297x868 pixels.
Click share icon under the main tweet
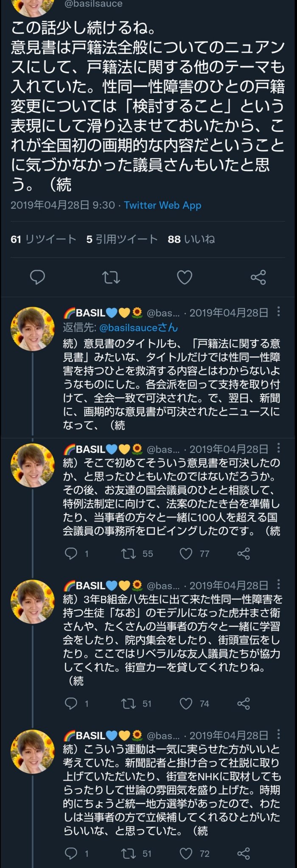point(258,277)
